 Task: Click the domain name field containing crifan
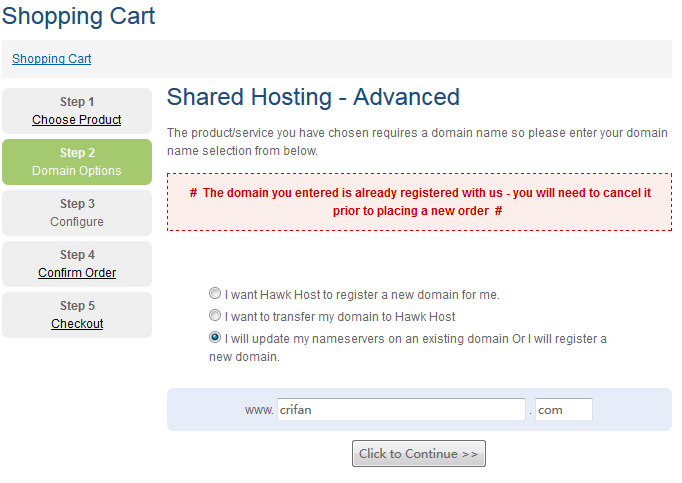click(401, 410)
